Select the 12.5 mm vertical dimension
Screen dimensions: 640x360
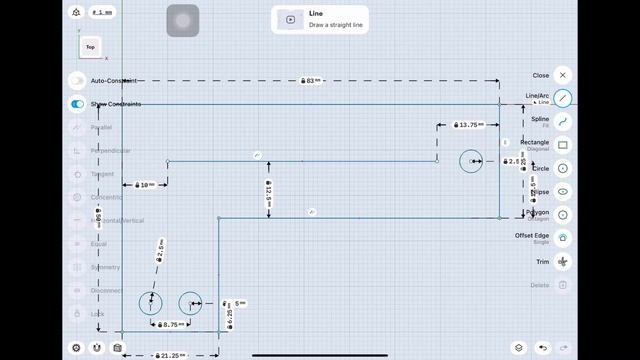point(269,194)
